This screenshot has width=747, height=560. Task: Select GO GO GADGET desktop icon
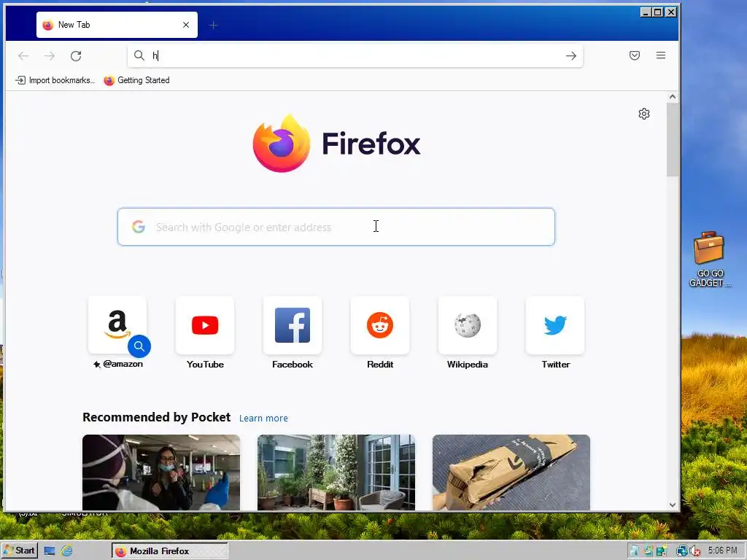(709, 260)
